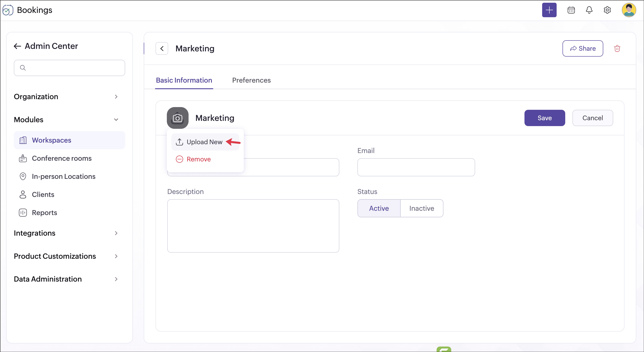Open notifications bell

click(x=589, y=10)
